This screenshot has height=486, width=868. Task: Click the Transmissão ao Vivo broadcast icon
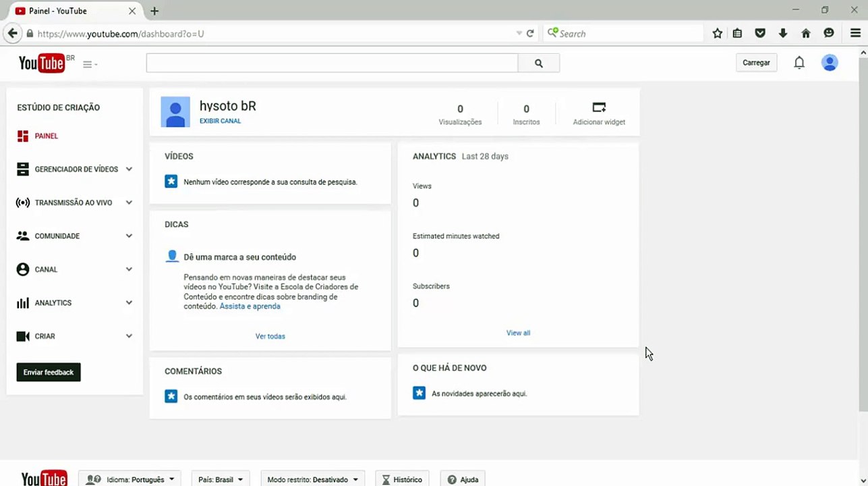[x=23, y=202]
